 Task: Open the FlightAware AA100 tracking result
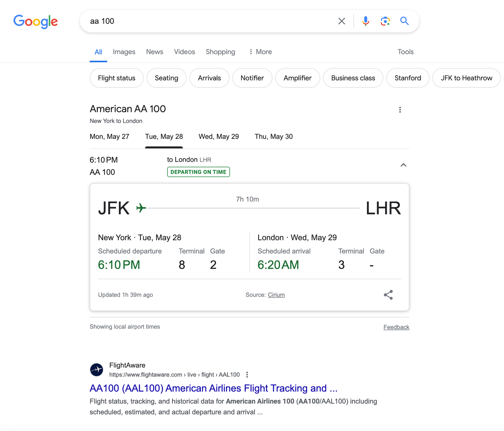tap(214, 388)
